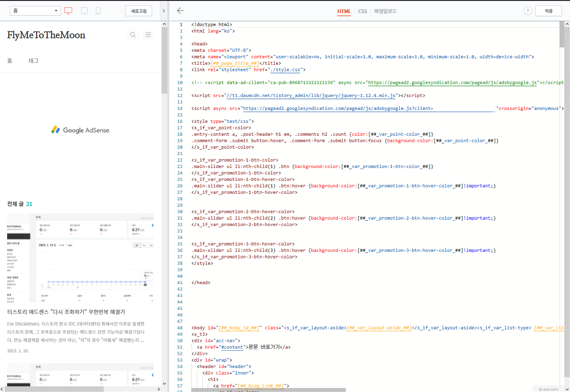Viewport: 570px width, 392px height.
Task: Click the 전체 글 21 heading
Action: [20, 204]
